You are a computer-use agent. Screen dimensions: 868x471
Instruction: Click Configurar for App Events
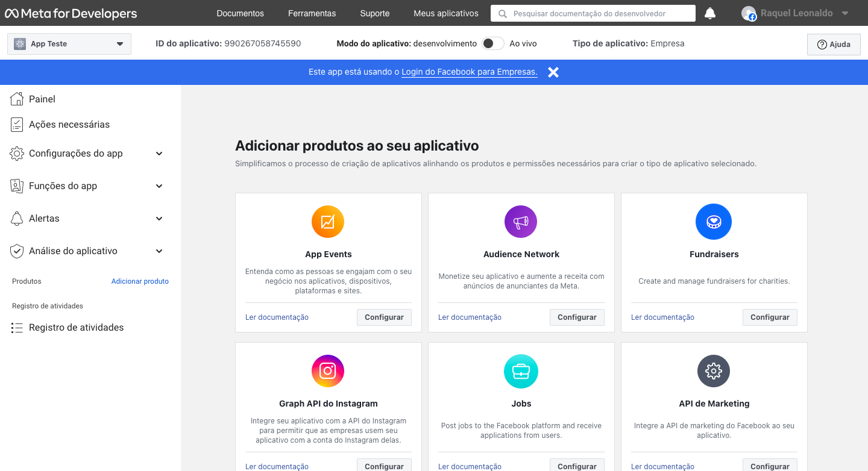tap(384, 317)
